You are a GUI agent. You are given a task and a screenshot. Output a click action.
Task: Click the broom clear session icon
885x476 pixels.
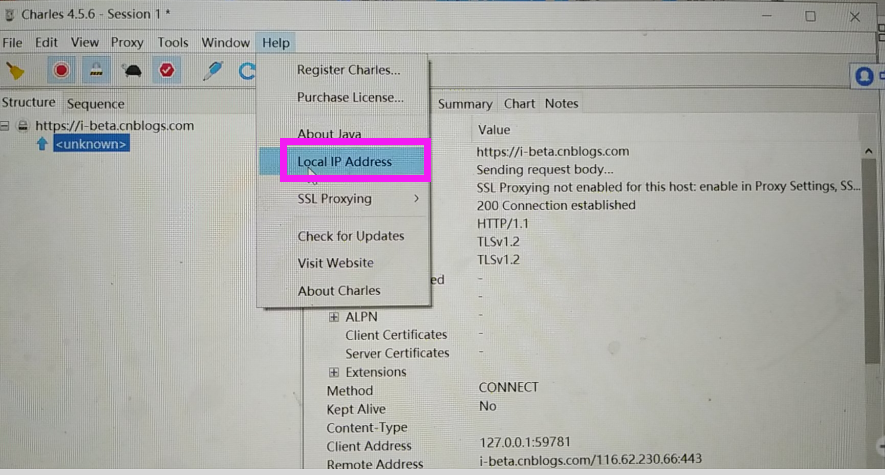click(x=15, y=71)
